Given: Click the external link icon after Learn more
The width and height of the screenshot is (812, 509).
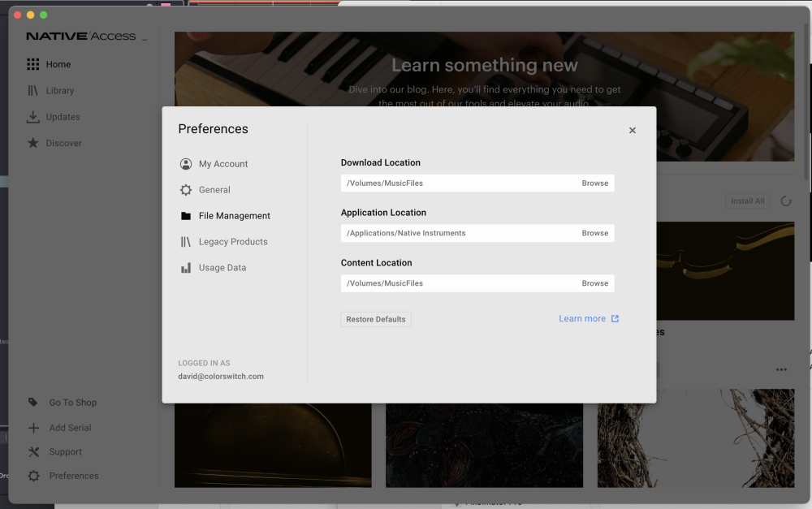Looking at the screenshot, I should [615, 318].
